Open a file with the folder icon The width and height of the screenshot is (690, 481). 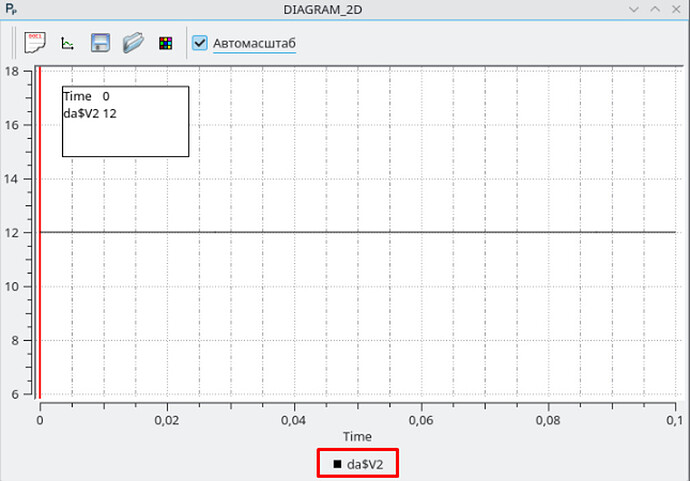133,43
